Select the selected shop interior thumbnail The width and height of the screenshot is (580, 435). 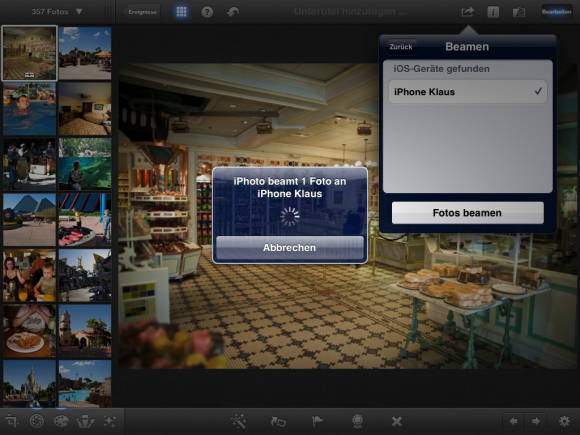click(30, 53)
